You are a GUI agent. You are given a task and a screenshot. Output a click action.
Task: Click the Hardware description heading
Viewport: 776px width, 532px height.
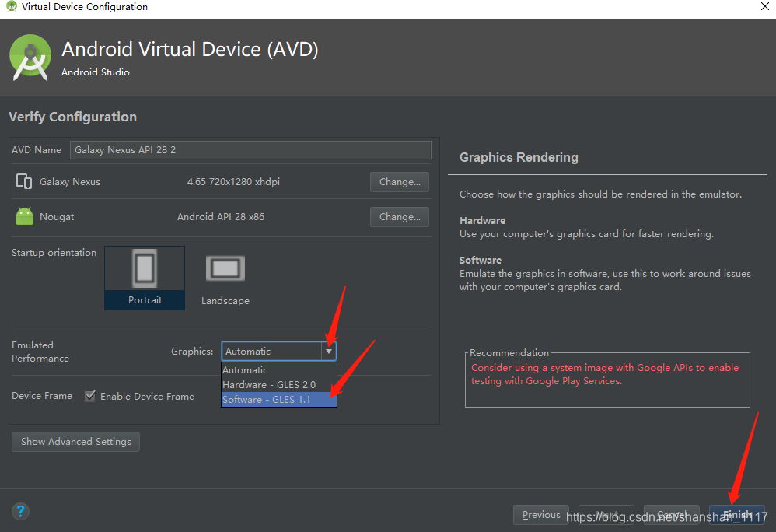[483, 220]
